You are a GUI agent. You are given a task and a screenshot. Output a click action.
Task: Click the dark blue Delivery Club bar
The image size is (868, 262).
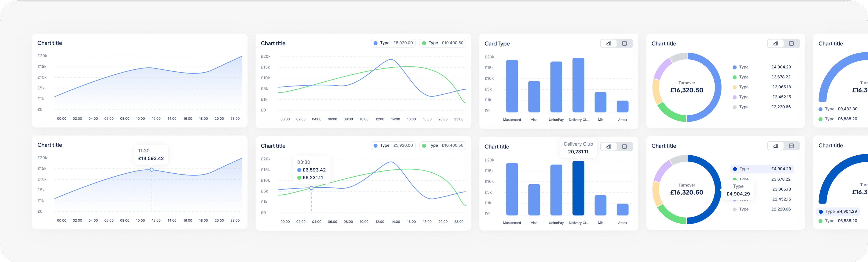point(578,188)
